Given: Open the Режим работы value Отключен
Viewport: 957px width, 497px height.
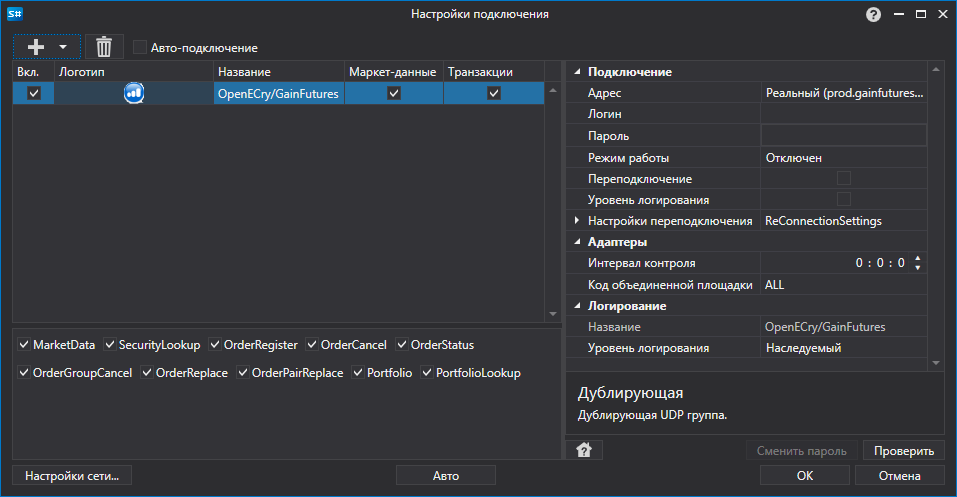Looking at the screenshot, I should point(844,158).
